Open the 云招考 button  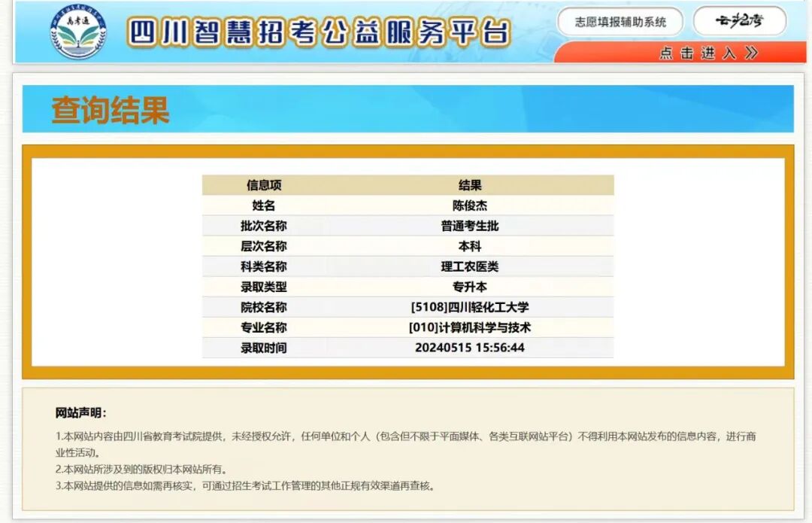[740, 21]
